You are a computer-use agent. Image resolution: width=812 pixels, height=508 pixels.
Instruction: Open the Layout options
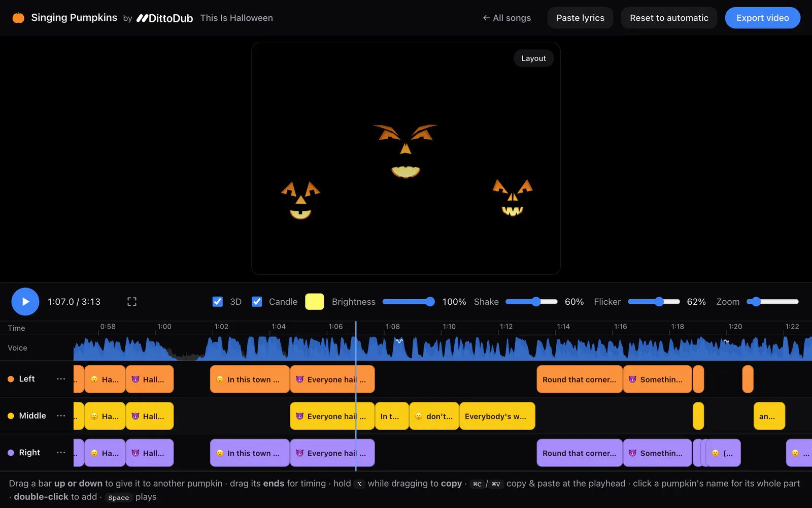tap(533, 58)
